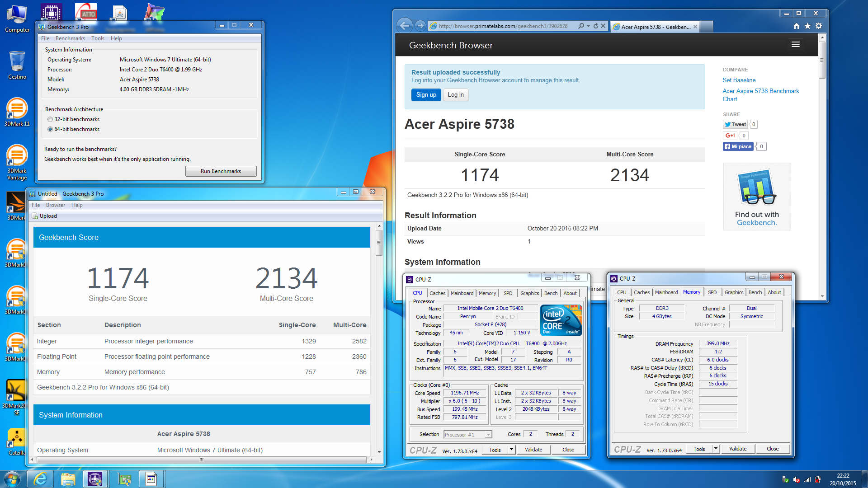Click Geekbench results vertical scrollbar thumb

pos(379,243)
